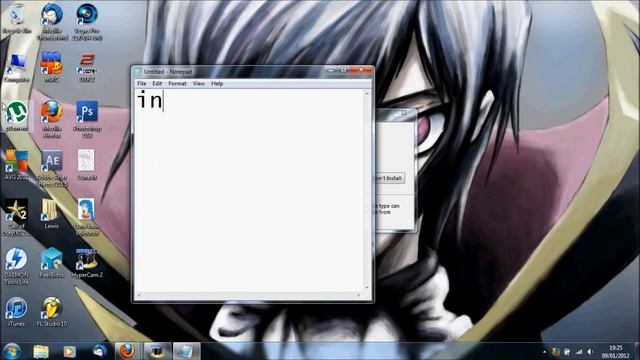The width and height of the screenshot is (640, 360).
Task: Launch HyperCam 2 from the desktop
Action: pos(87,263)
